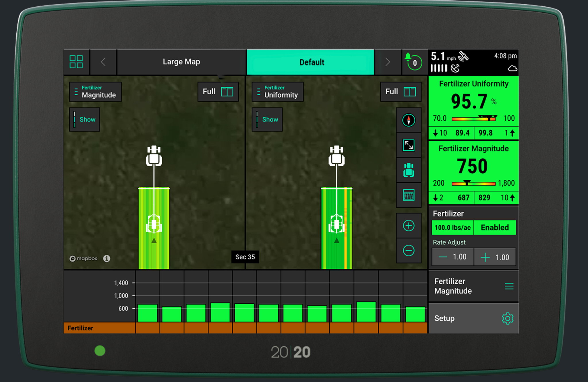
Task: Toggle Full split view on right map
Action: tap(401, 92)
